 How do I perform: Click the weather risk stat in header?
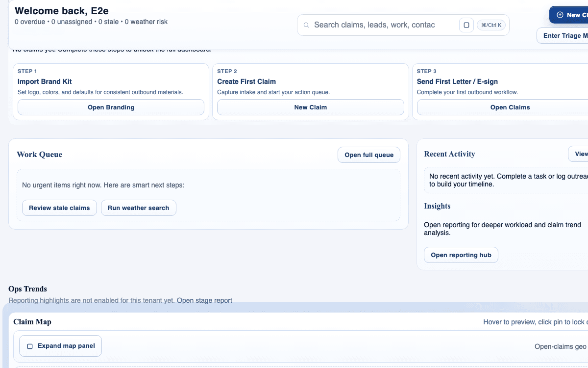click(147, 22)
